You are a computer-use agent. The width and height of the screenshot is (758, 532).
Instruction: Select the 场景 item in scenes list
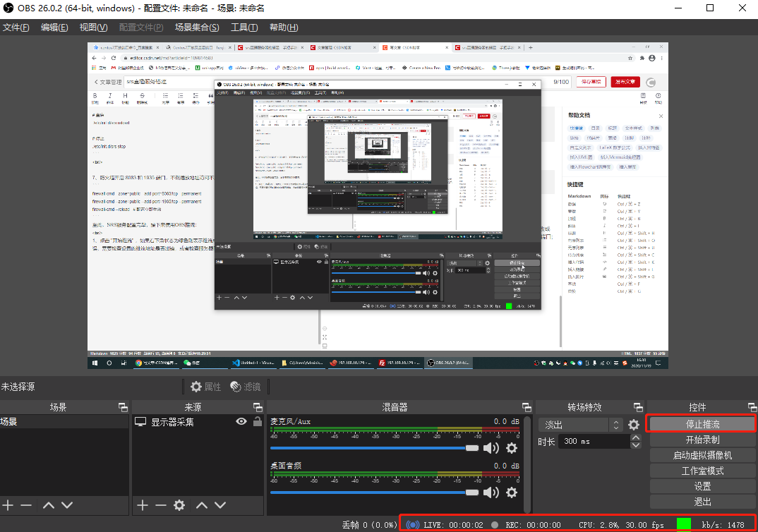tap(64, 422)
